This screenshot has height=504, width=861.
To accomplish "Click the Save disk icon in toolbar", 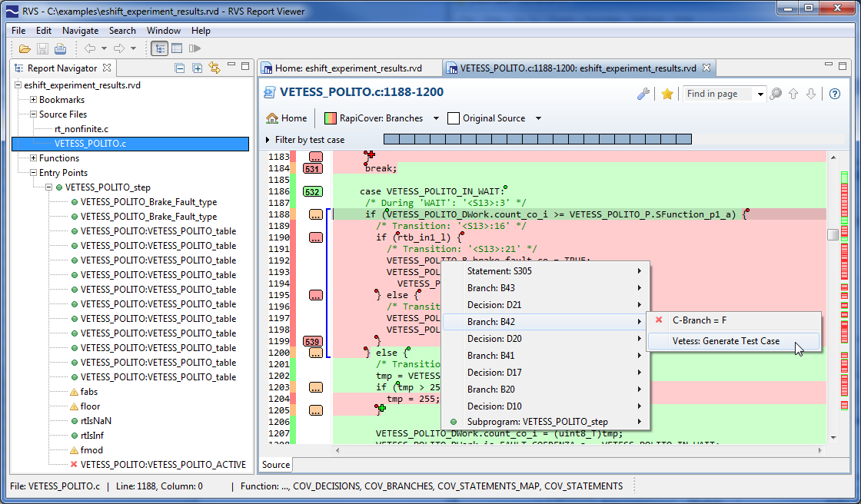I will tap(42, 49).
